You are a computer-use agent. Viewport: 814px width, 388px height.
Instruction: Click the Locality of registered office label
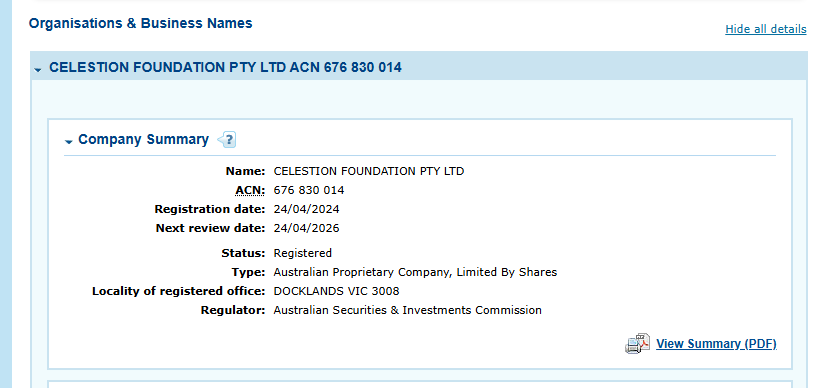(179, 291)
